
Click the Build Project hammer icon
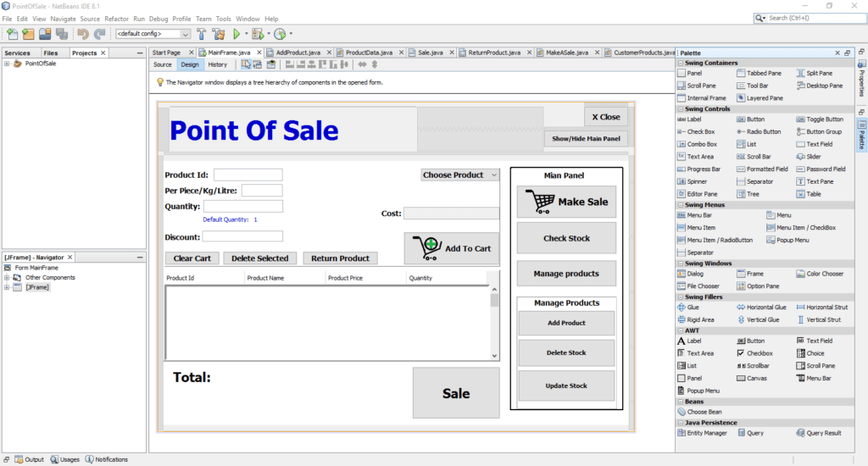pos(202,34)
